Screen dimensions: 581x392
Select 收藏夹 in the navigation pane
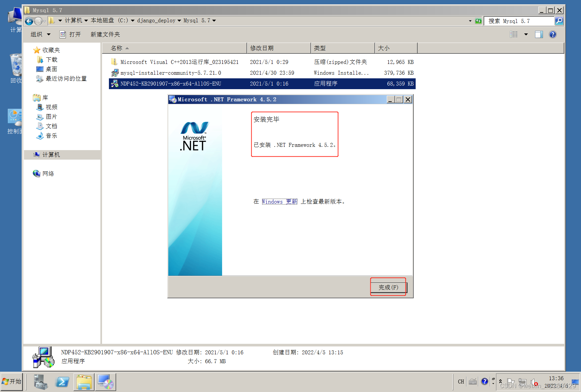coord(47,50)
